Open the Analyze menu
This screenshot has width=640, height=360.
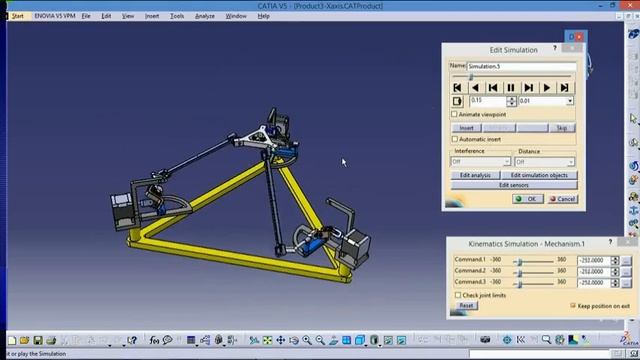coord(204,16)
